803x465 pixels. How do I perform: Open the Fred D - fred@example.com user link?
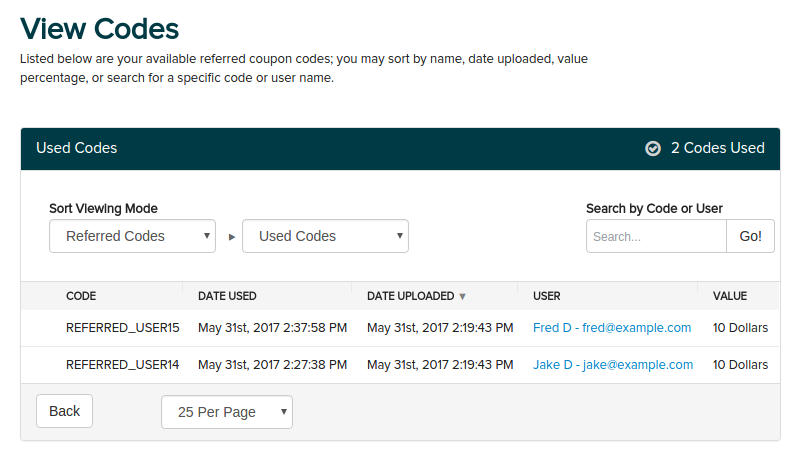612,327
